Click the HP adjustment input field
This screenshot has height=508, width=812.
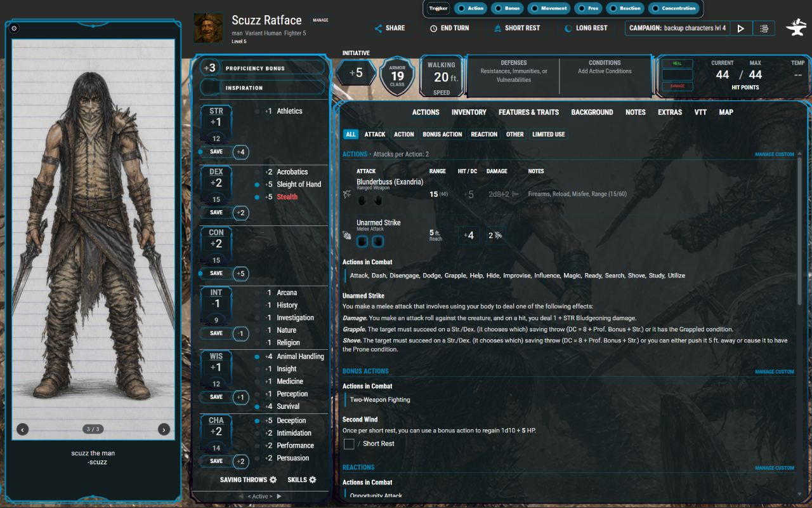[x=678, y=75]
